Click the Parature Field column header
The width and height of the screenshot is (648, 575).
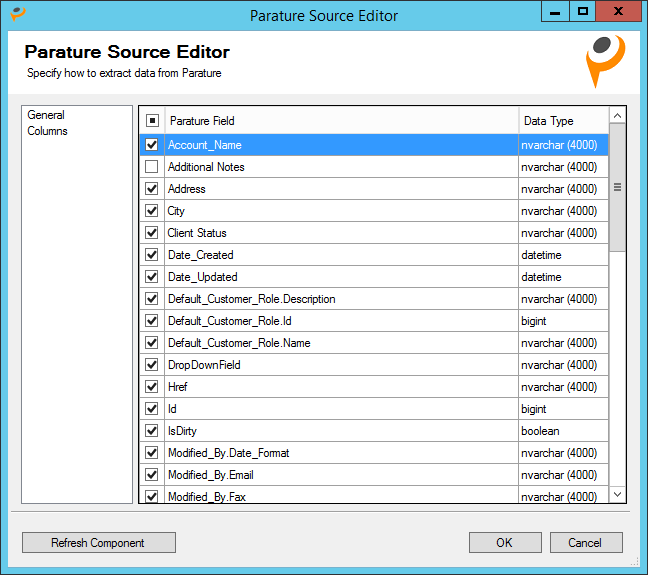click(x=341, y=121)
